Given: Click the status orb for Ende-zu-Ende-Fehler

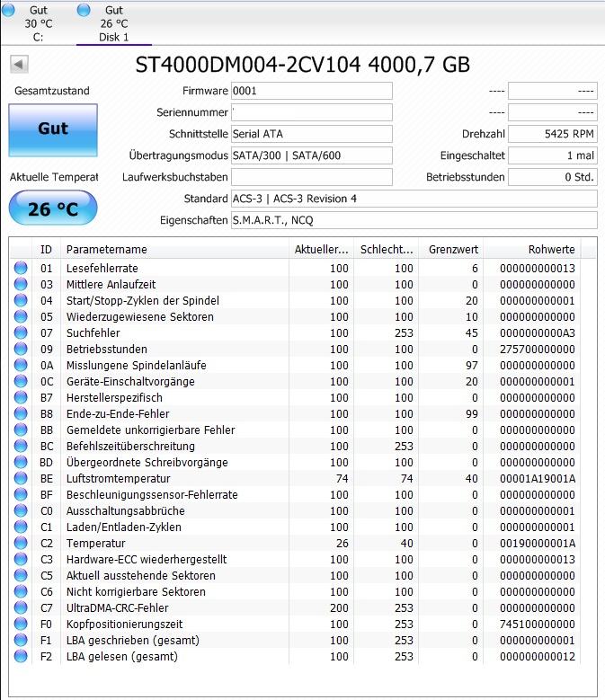Looking at the screenshot, I should pos(21,413).
